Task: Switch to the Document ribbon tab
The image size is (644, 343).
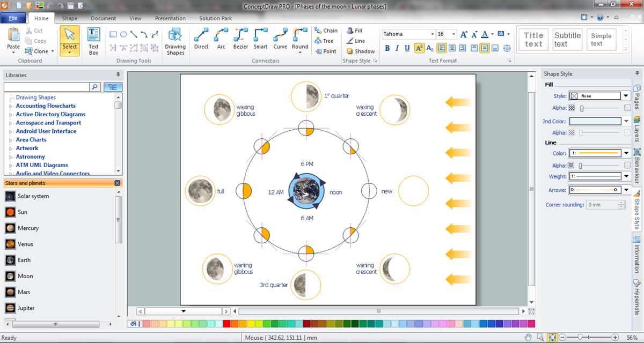Action: pyautogui.click(x=104, y=18)
